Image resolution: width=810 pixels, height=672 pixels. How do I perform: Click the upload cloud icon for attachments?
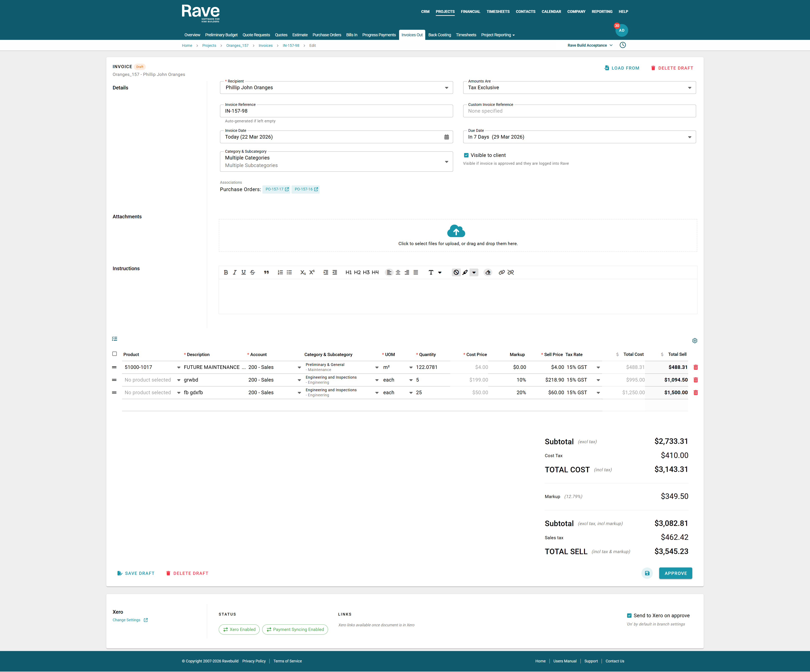[x=456, y=231]
